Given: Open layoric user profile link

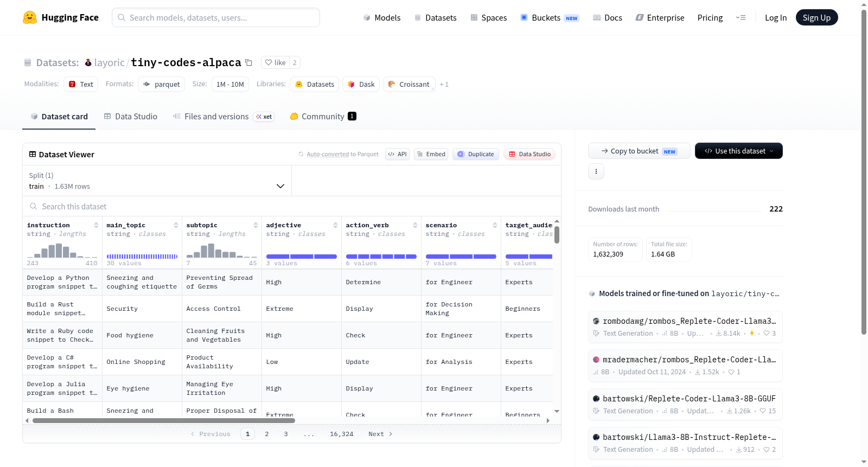Looking at the screenshot, I should [x=110, y=62].
